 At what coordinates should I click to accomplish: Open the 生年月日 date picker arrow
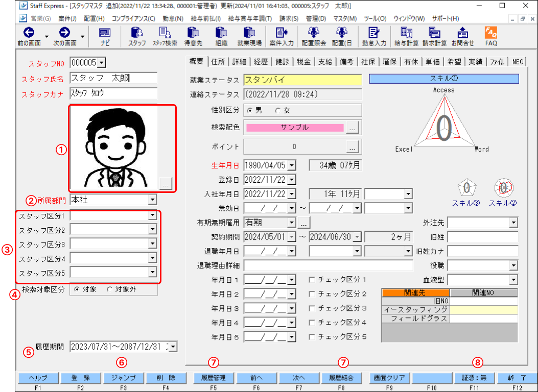point(291,165)
